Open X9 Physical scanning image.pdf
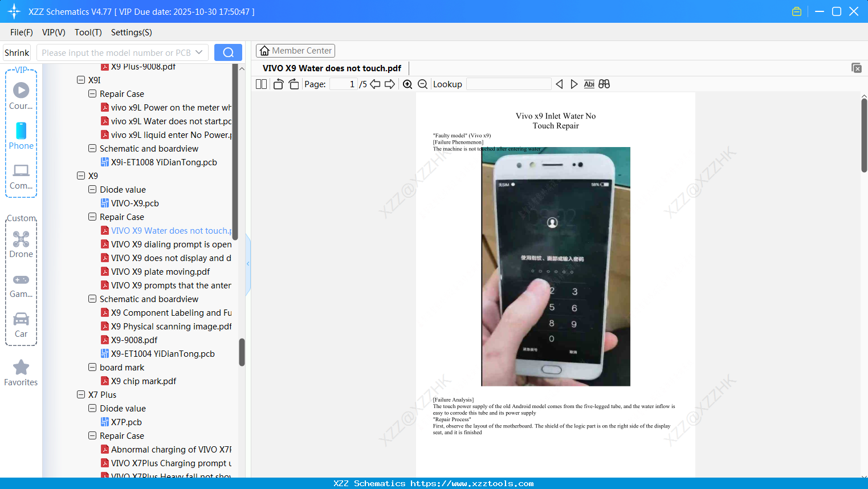Image resolution: width=868 pixels, height=489 pixels. 166,326
